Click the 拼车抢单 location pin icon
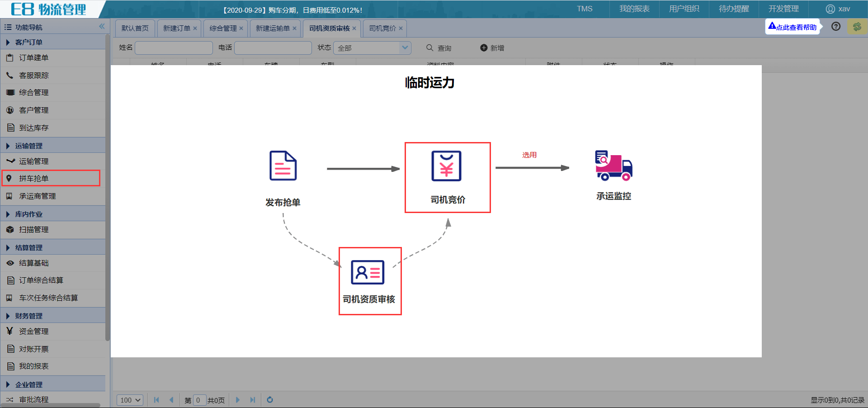This screenshot has height=408, width=868. pyautogui.click(x=9, y=178)
